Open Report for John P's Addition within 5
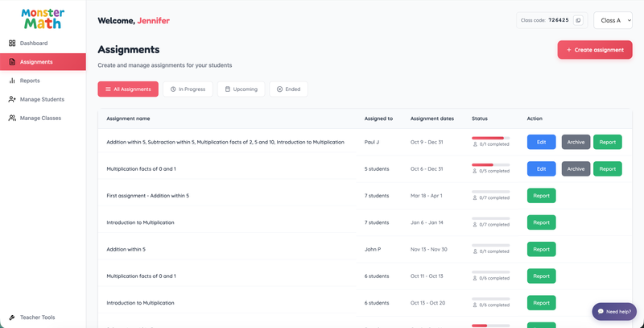 point(541,250)
